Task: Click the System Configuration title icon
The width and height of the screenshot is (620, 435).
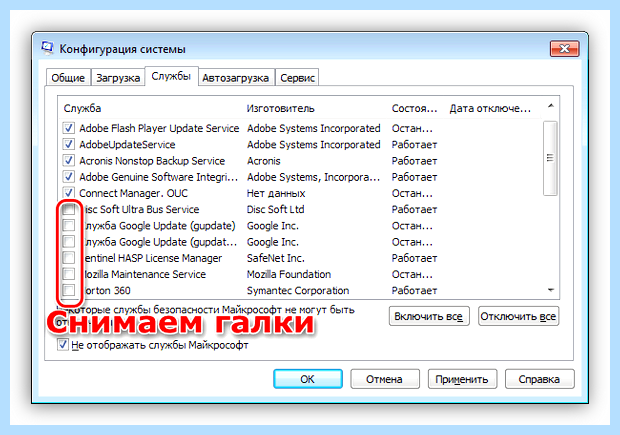Action: tap(47, 48)
